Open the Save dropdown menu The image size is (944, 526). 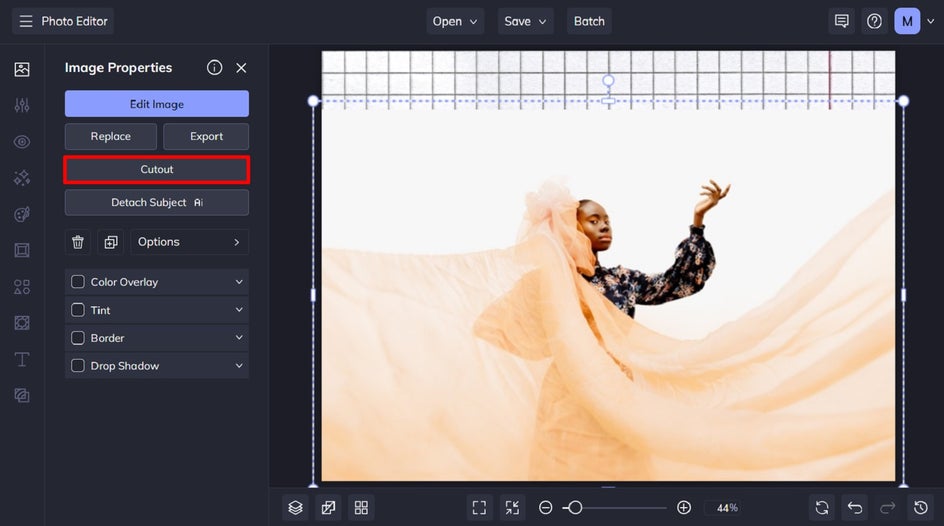(525, 21)
